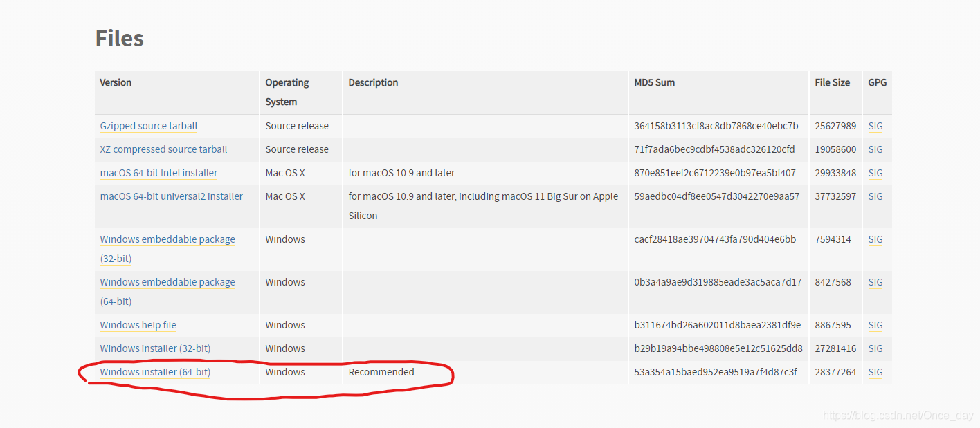Click 'Source release' in Gzipped tarball row

click(x=297, y=126)
